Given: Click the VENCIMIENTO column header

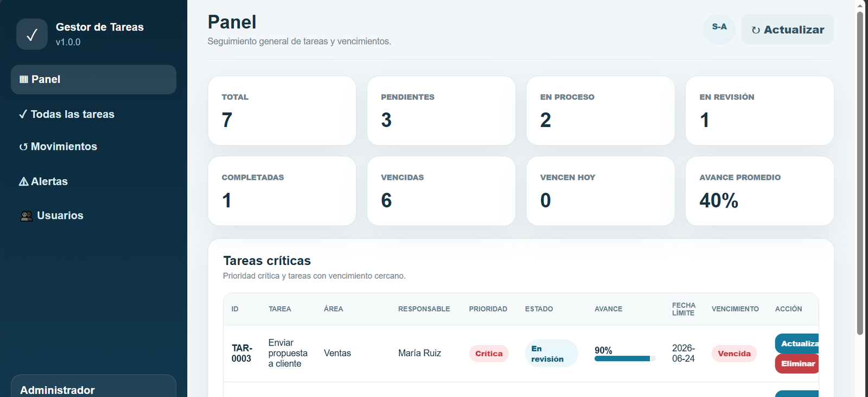Looking at the screenshot, I should (x=735, y=309).
